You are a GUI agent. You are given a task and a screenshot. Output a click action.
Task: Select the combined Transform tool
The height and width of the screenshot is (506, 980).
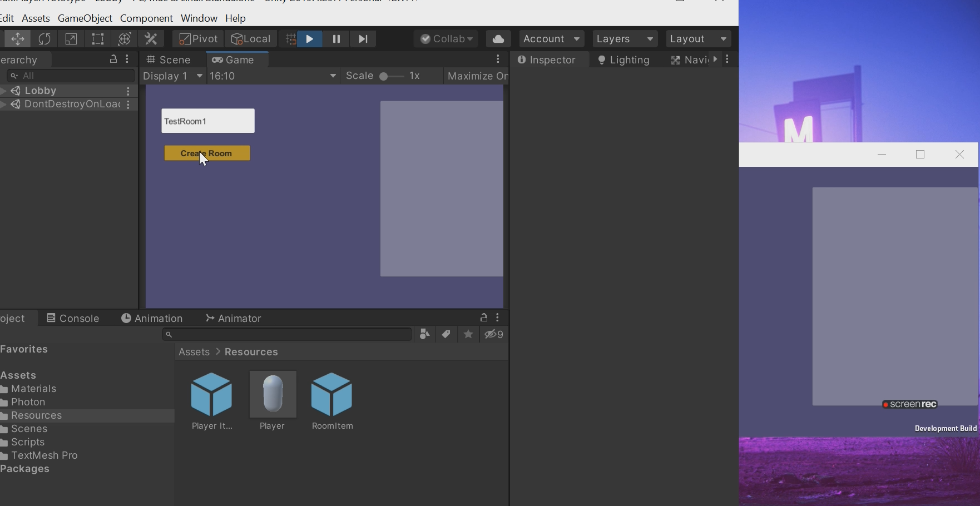(125, 39)
